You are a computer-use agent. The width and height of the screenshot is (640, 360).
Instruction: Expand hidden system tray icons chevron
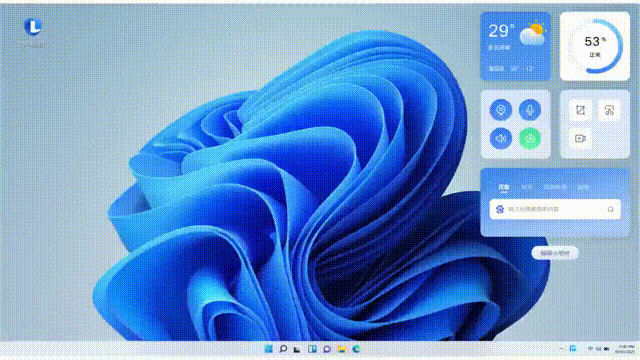pos(561,349)
